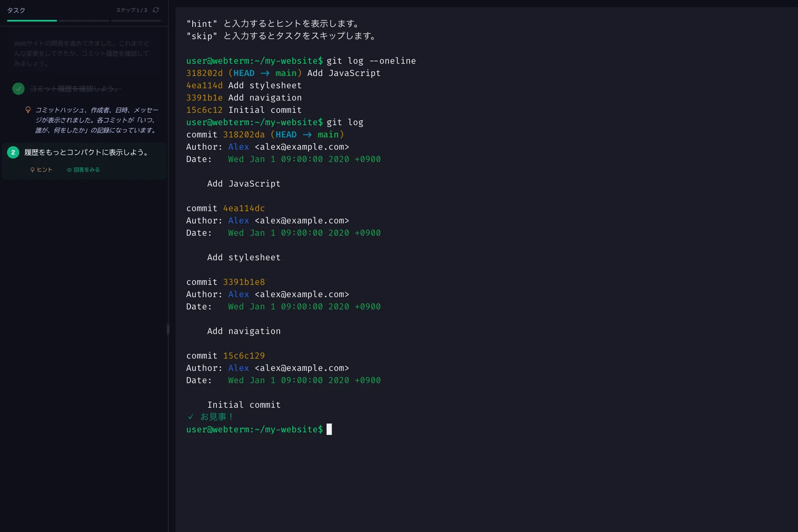Image resolution: width=798 pixels, height=532 pixels.
Task: Click the Date line under commit 15c6c129
Action: tap(283, 380)
